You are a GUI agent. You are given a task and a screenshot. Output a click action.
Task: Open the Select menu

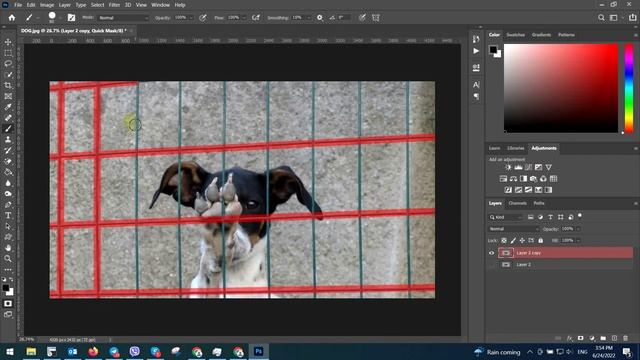click(x=98, y=5)
